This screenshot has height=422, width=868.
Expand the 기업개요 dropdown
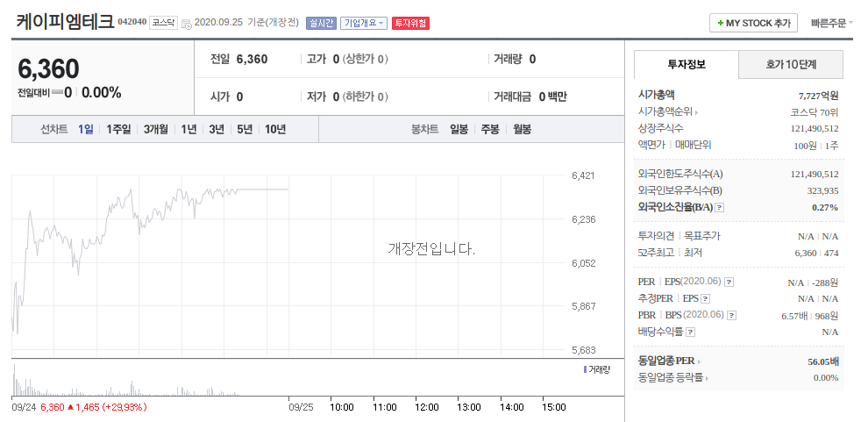[x=364, y=23]
